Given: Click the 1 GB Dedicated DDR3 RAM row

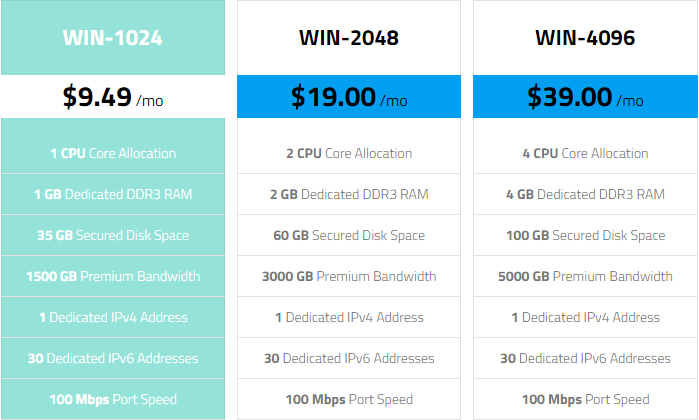Looking at the screenshot, I should pos(113,194).
